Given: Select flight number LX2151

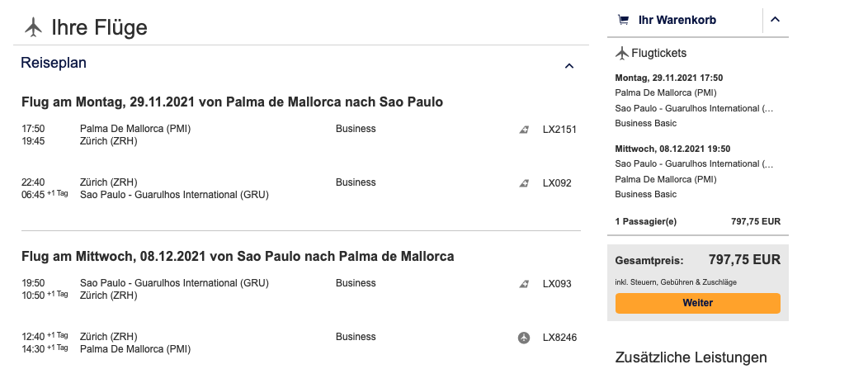Looking at the screenshot, I should 559,129.
